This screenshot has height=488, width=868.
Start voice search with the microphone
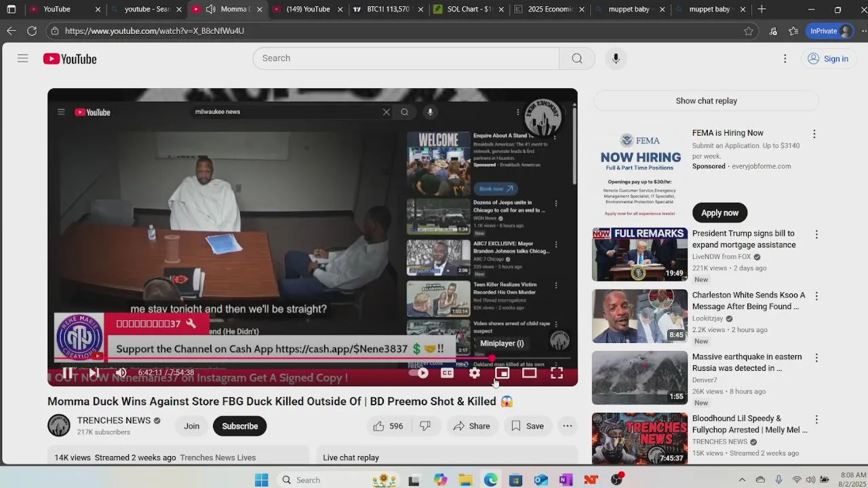tap(616, 58)
